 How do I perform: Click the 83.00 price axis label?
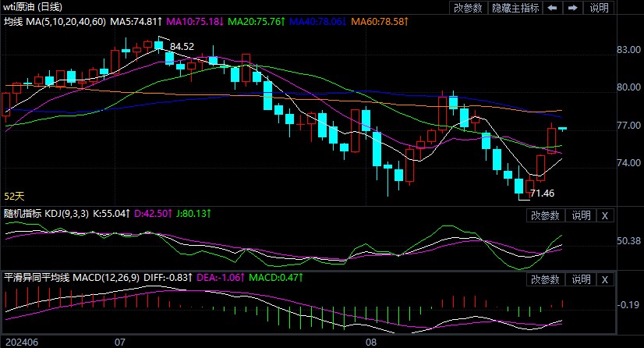[x=628, y=50]
